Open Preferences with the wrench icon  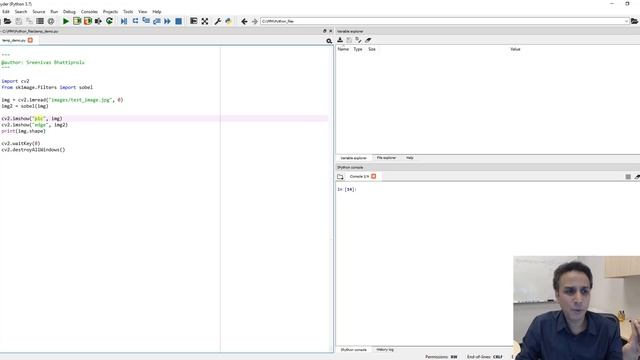tap(218, 21)
